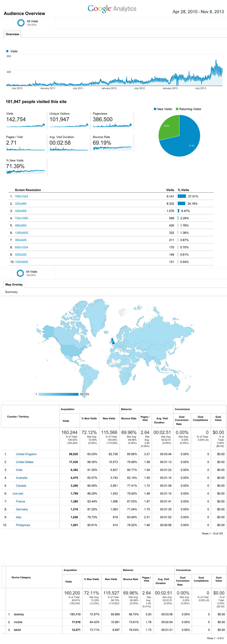
Task: Sort by Device Category column header
Action: (21, 578)
